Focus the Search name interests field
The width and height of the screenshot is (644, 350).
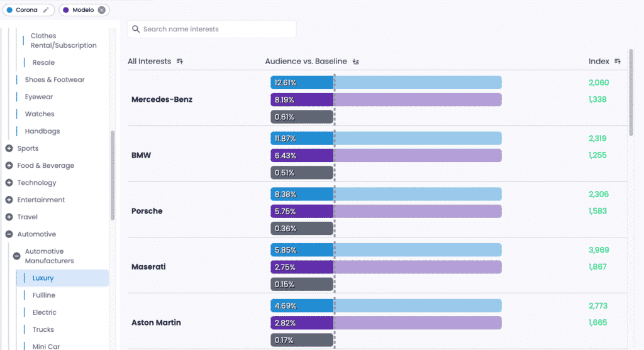tap(212, 29)
